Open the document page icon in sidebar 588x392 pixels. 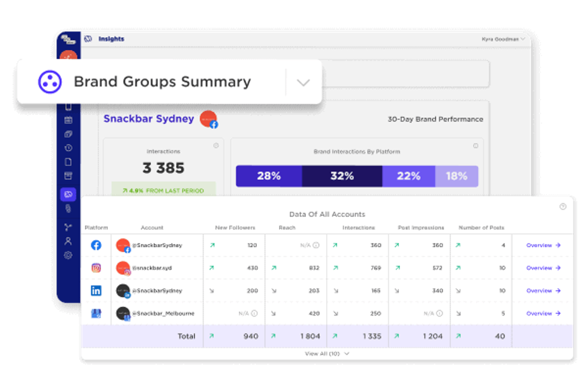click(68, 162)
